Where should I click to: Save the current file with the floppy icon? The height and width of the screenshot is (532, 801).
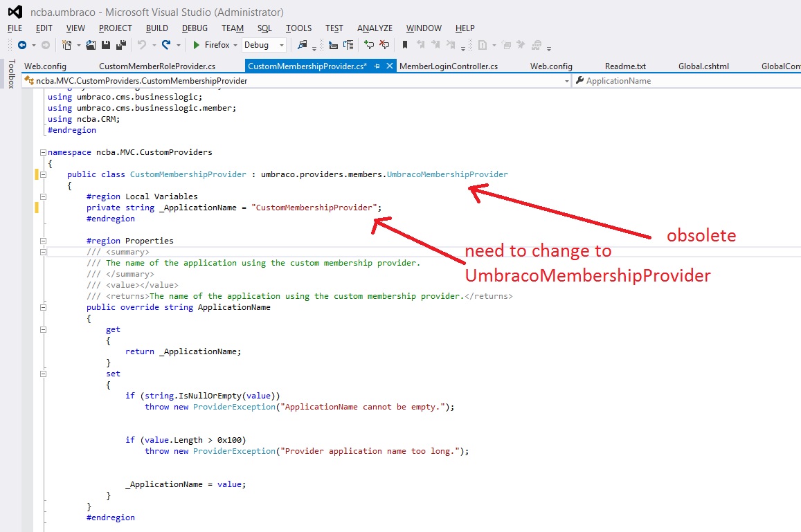click(x=106, y=45)
